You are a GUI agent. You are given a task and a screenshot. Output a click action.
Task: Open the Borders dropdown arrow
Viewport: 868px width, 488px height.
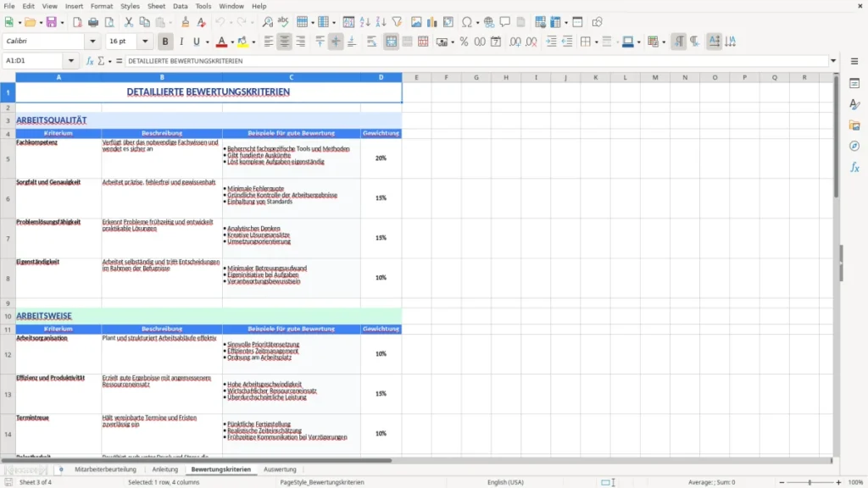(x=596, y=42)
